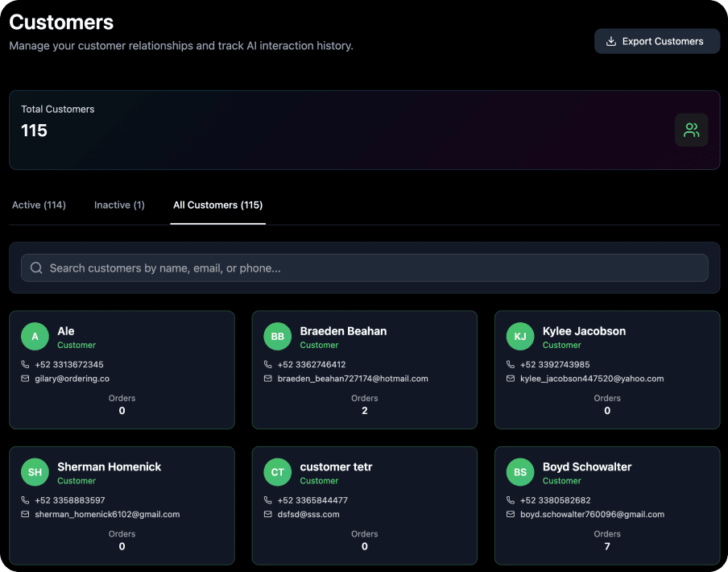The image size is (728, 572).
Task: Click the BS avatar for Boyd Schowalter
Action: (519, 472)
